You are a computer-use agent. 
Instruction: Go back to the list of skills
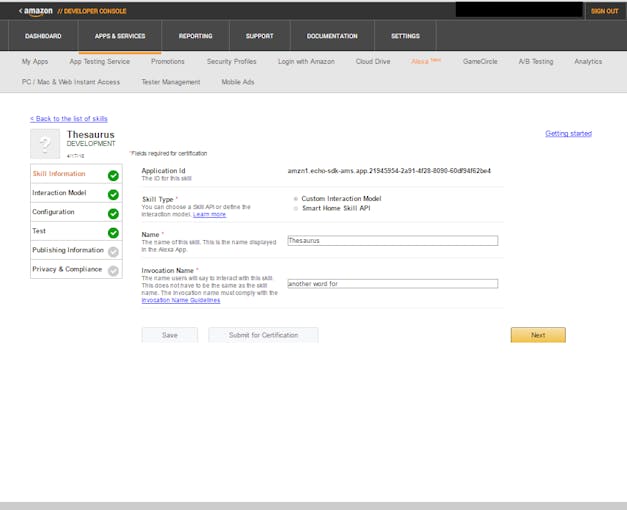[69, 119]
